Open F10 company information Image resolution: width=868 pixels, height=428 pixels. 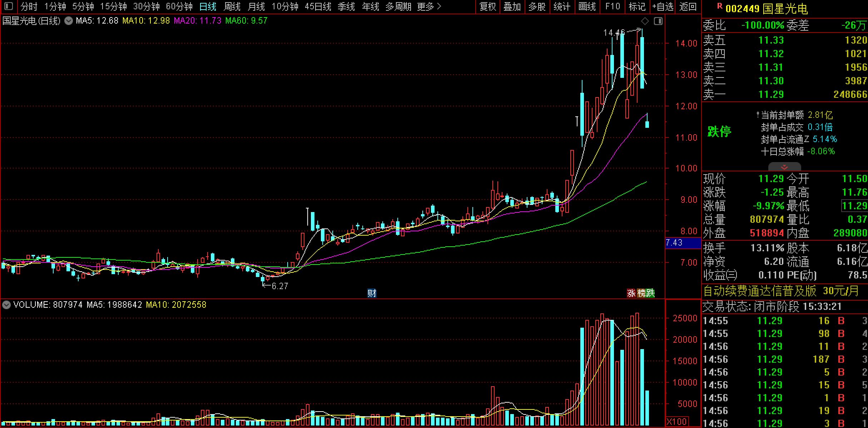pos(612,6)
